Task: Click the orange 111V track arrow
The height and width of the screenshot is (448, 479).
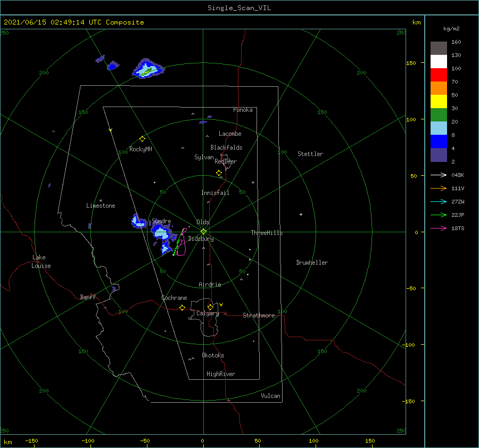Action: pyautogui.click(x=439, y=189)
